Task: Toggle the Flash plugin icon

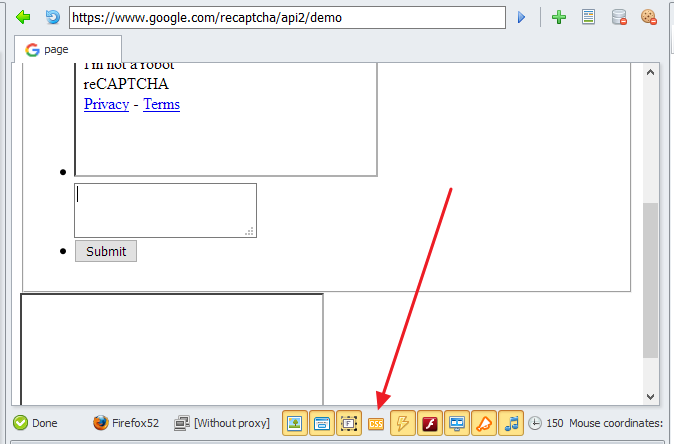Action: [430, 423]
